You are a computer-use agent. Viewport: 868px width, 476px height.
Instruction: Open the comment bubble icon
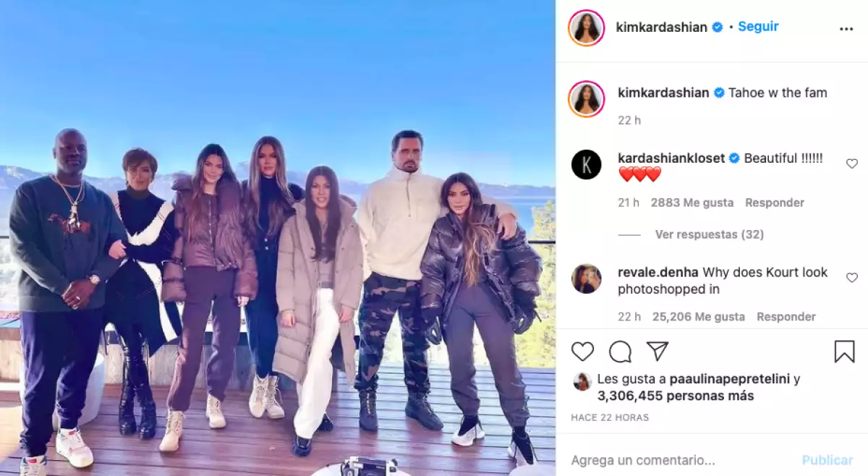tap(620, 352)
